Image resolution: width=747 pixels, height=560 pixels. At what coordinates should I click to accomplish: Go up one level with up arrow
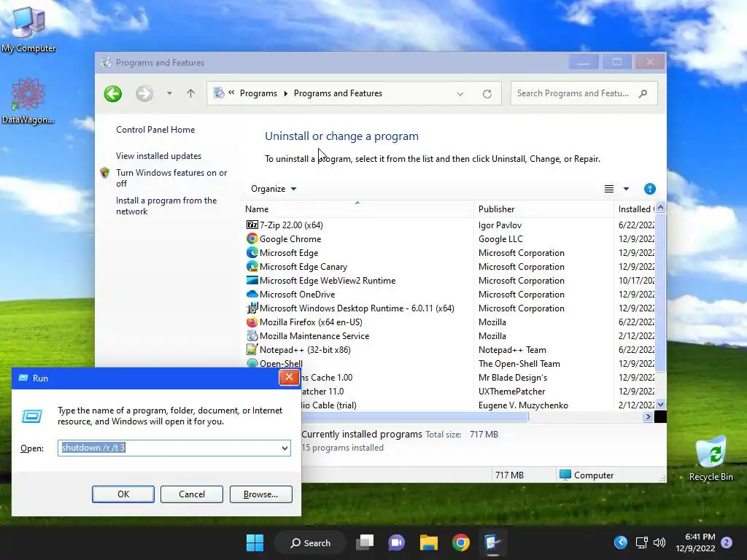point(190,93)
